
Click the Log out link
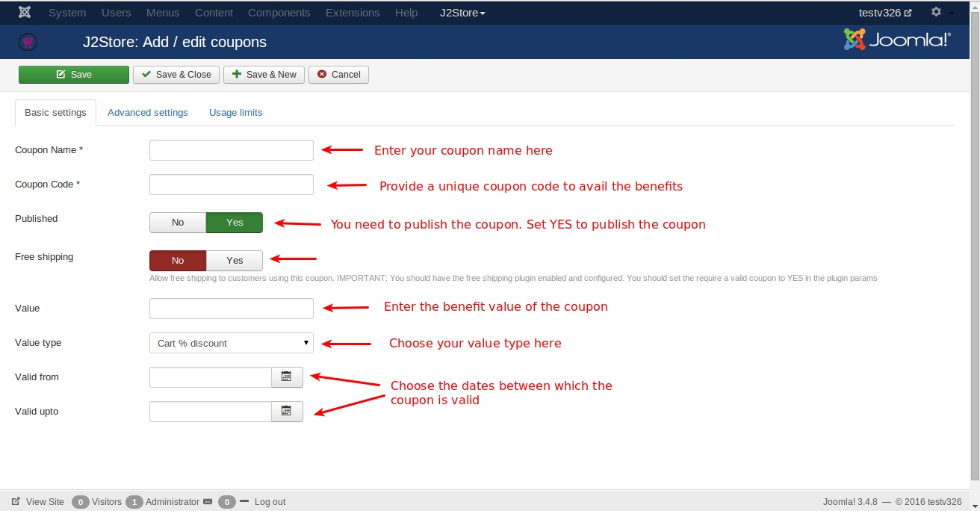tap(270, 502)
